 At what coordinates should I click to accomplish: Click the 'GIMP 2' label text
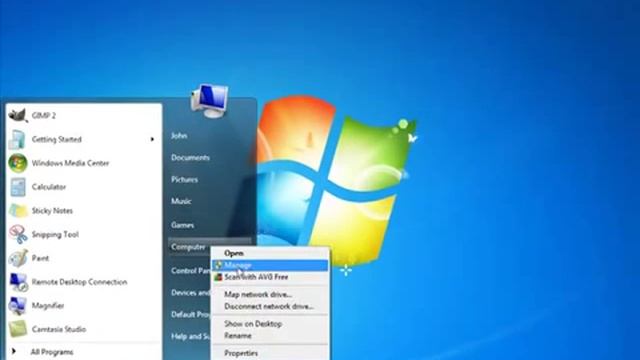tap(44, 116)
